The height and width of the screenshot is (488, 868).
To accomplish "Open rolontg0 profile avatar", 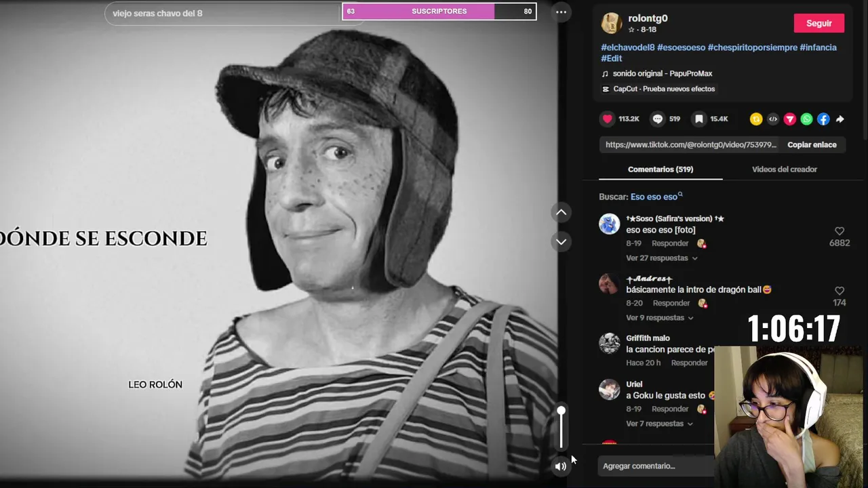I will [612, 23].
